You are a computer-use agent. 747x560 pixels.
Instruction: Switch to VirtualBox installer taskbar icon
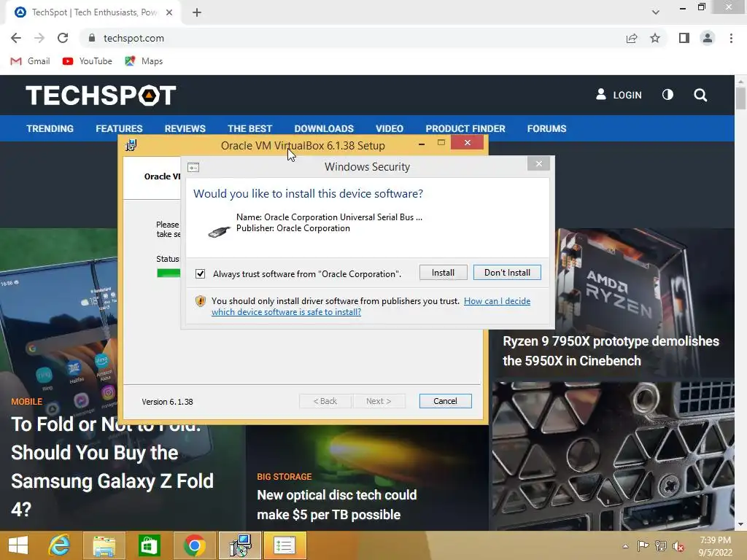[x=239, y=545]
